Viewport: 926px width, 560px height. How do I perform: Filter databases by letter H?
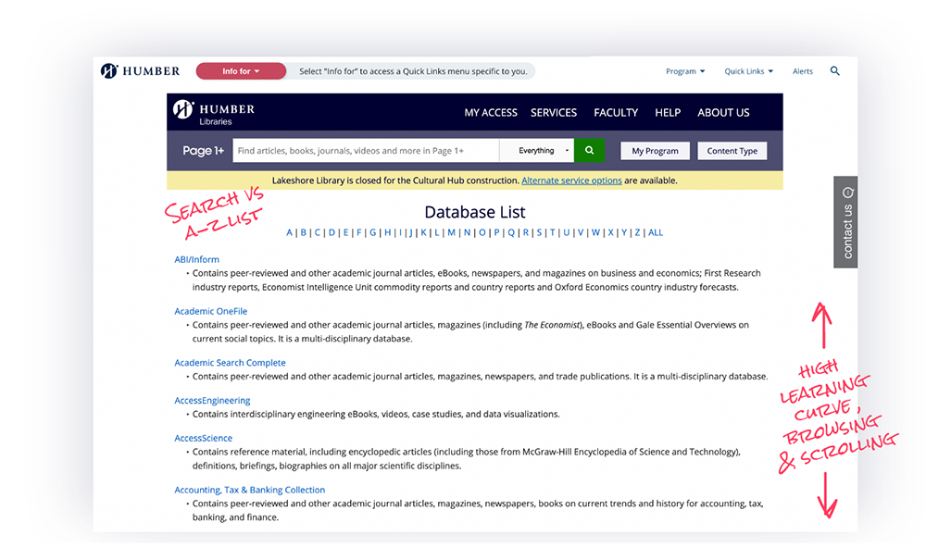(x=387, y=232)
